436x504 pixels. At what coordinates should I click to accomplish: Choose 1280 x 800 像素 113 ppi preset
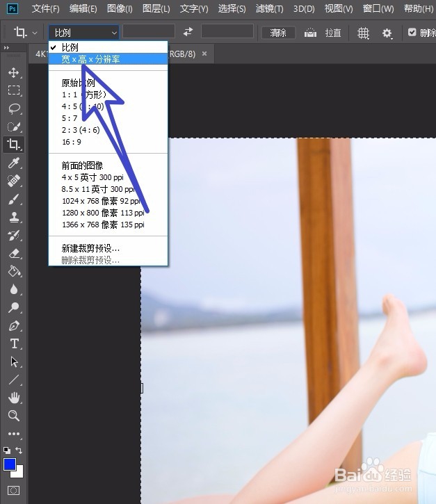(108, 213)
